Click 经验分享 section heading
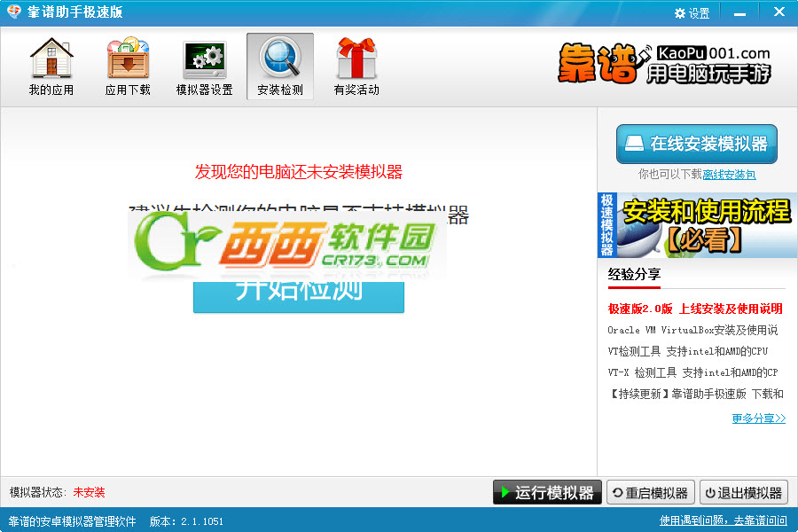Image resolution: width=798 pixels, height=532 pixels. [634, 274]
